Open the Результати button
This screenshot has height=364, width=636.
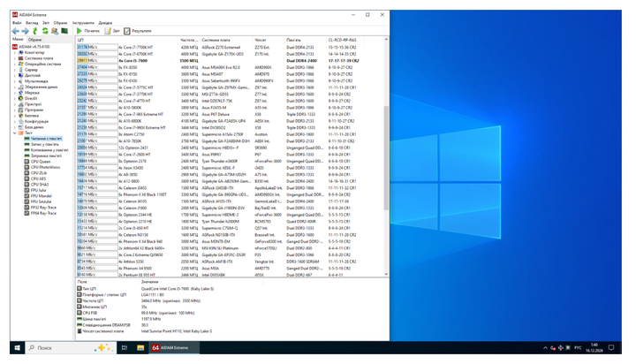pos(138,31)
